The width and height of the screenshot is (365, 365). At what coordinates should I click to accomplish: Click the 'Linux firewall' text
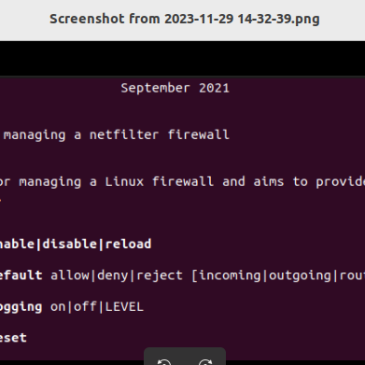click(159, 182)
